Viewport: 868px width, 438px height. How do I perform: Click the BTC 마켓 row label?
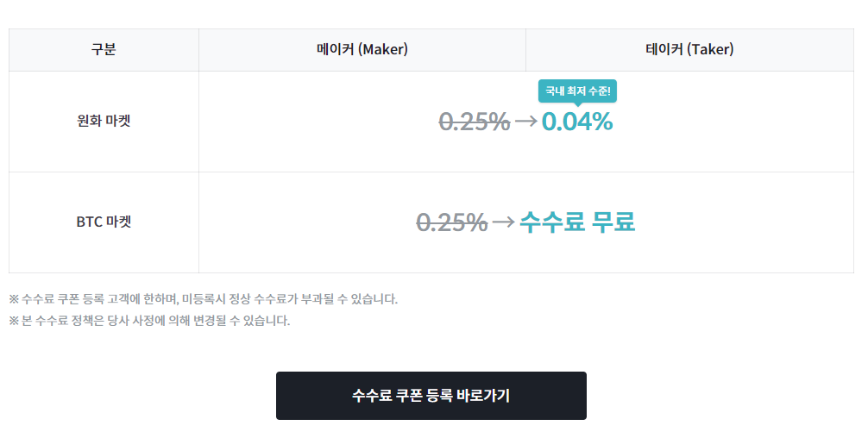click(104, 222)
